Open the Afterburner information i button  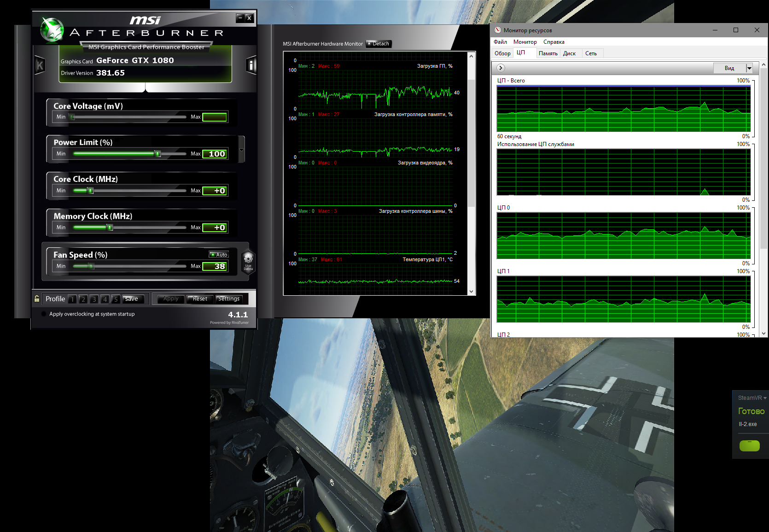251,65
